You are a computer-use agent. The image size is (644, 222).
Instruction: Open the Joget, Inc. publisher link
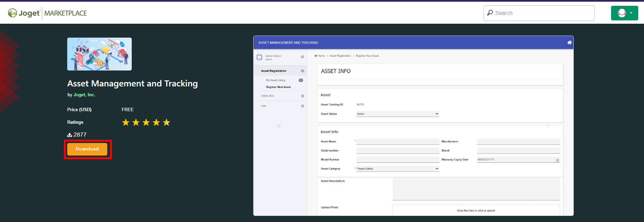pos(84,95)
